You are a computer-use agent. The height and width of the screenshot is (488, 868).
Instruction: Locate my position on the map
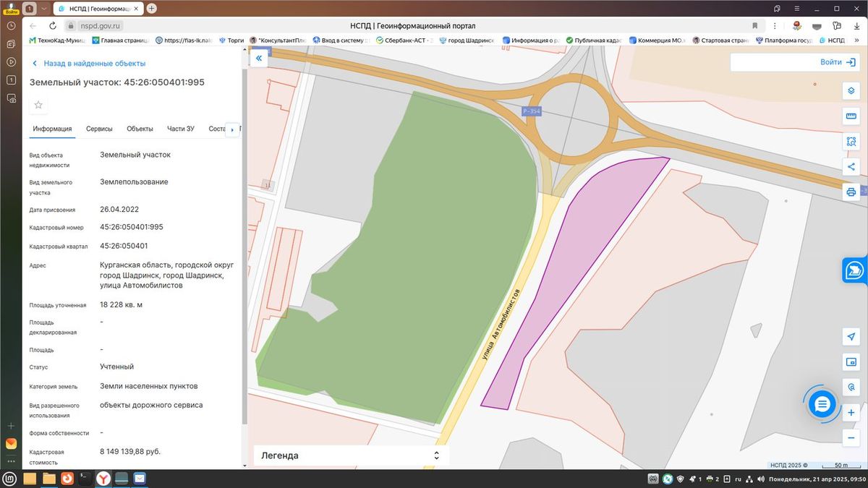click(851, 337)
